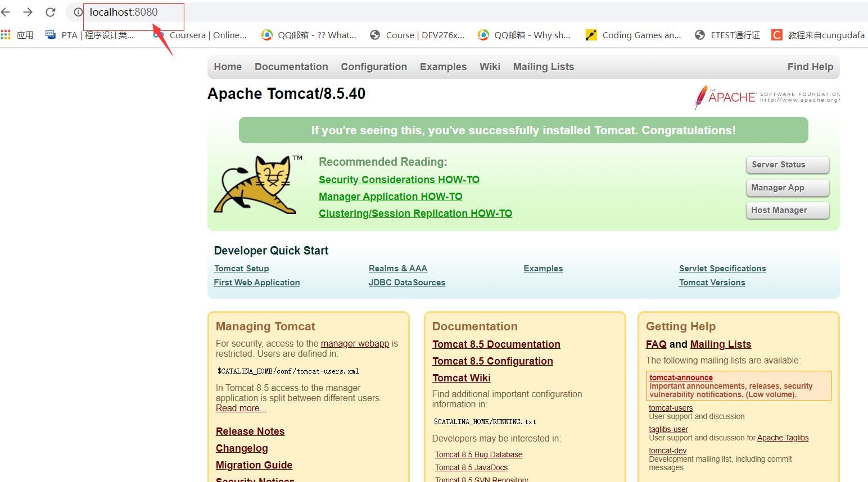Open tomcat-announce mailing list link
Viewport: 868px width, 482px height.
click(681, 378)
